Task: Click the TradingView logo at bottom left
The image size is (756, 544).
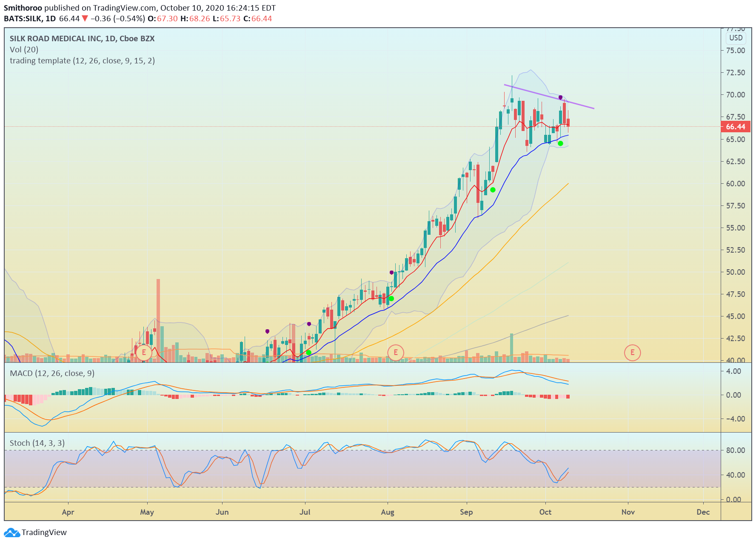Action: tap(36, 533)
